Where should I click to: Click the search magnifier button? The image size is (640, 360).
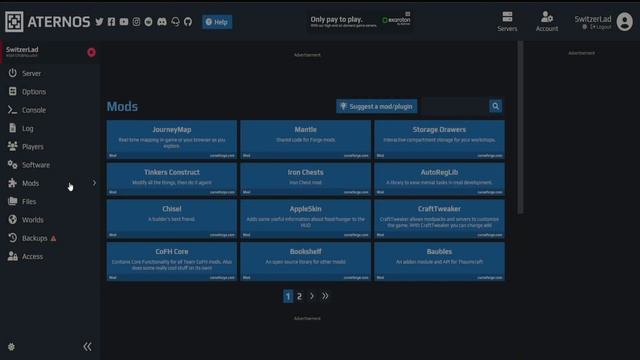(496, 107)
